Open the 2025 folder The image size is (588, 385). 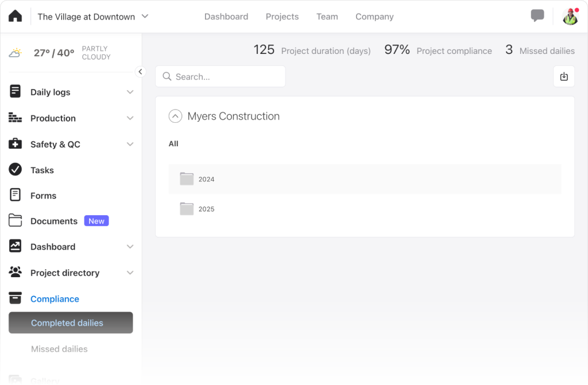206,209
